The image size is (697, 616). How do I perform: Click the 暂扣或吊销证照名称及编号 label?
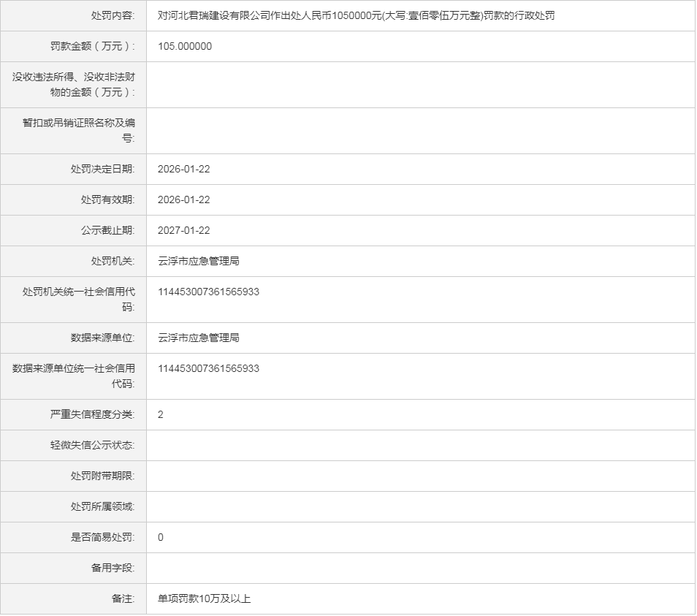tap(79, 130)
